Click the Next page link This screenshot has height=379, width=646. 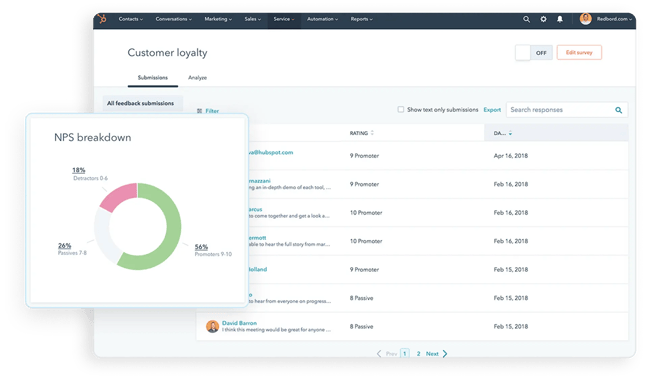432,353
